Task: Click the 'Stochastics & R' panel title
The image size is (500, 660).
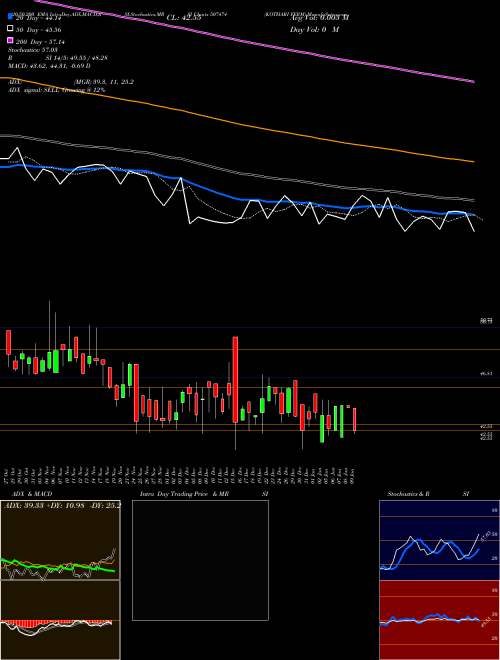Action: pos(409,494)
